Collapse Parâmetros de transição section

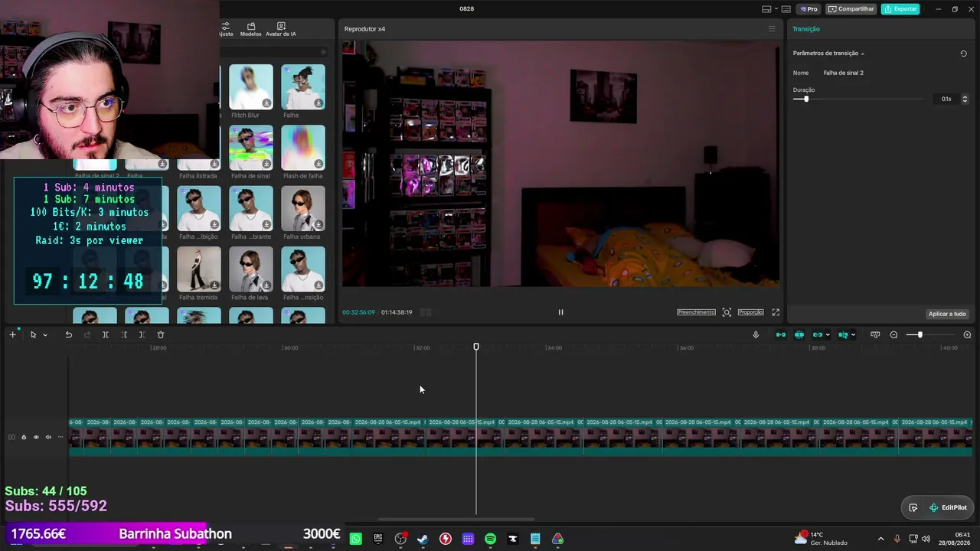coord(862,54)
